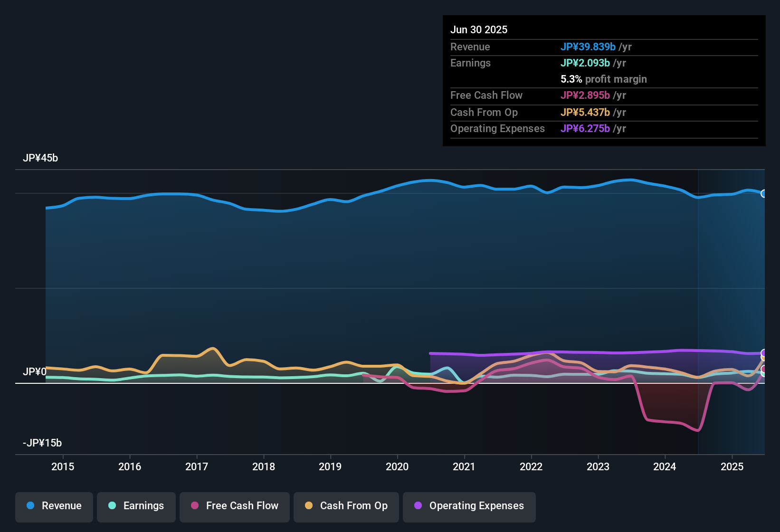This screenshot has height=532, width=780.
Task: Click the 2016 x-axis label
Action: point(130,466)
